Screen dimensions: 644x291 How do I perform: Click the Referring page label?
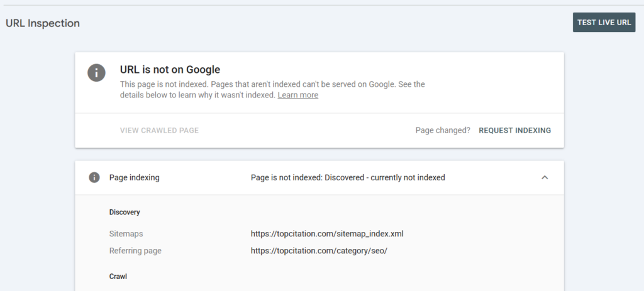(135, 251)
